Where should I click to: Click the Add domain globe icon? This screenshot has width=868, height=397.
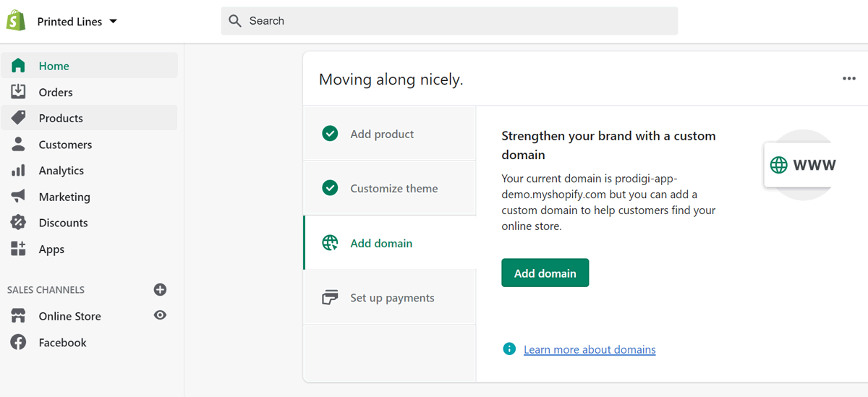coord(330,243)
